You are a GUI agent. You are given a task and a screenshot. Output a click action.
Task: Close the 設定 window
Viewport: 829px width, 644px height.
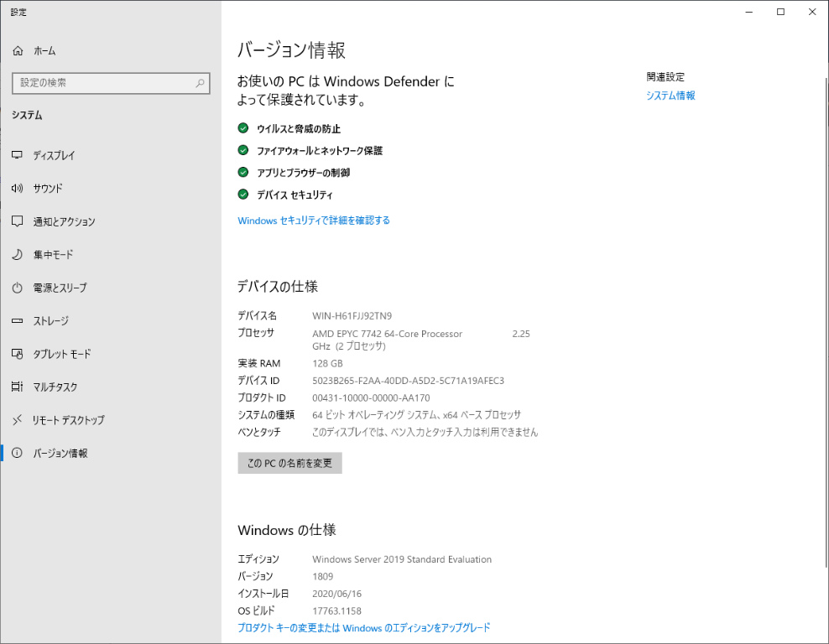click(x=812, y=12)
